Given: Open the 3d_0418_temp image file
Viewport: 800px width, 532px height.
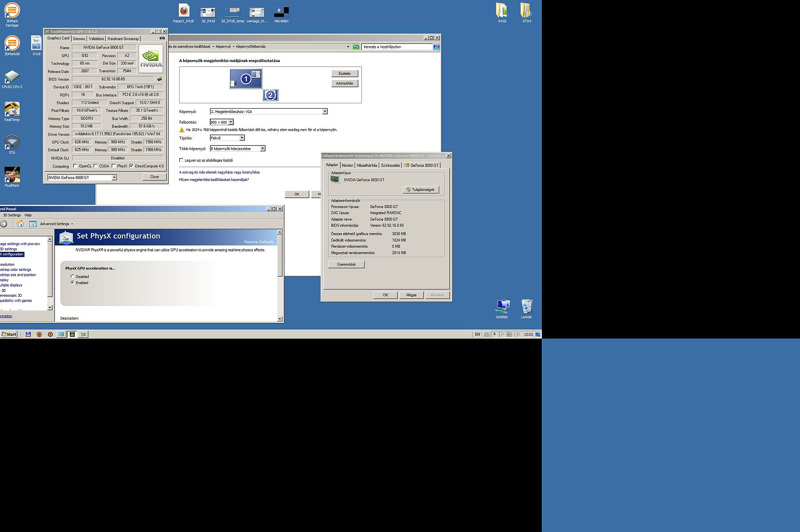Looking at the screenshot, I should coord(232,15).
